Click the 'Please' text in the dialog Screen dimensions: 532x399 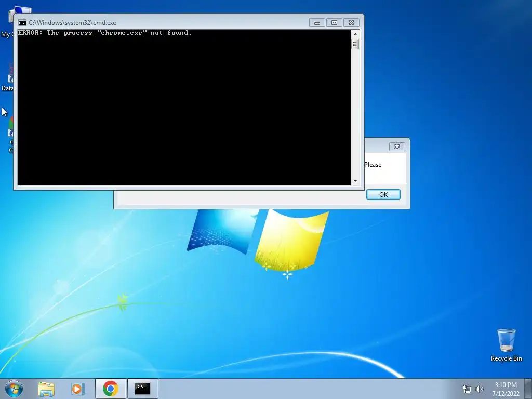[x=373, y=165]
